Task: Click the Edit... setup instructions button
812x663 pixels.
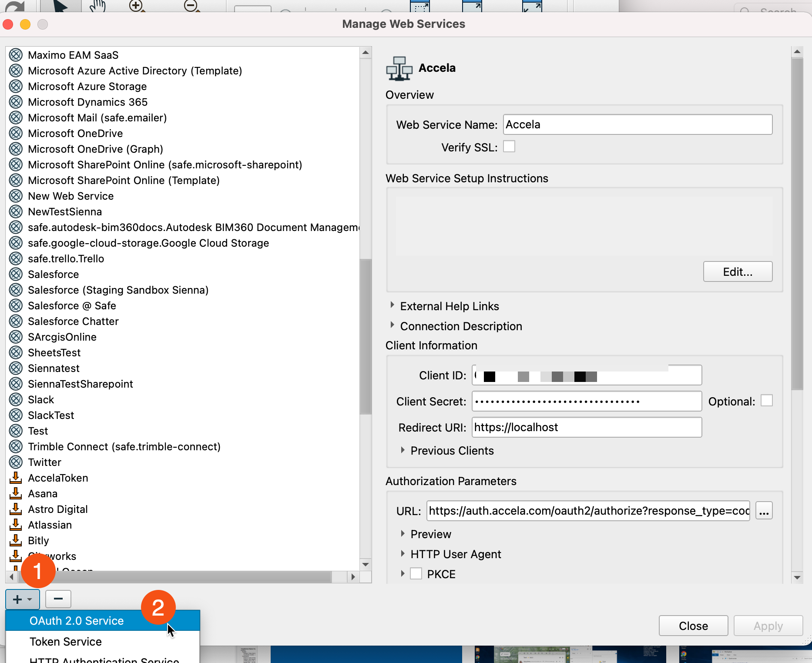Action: pyautogui.click(x=738, y=272)
